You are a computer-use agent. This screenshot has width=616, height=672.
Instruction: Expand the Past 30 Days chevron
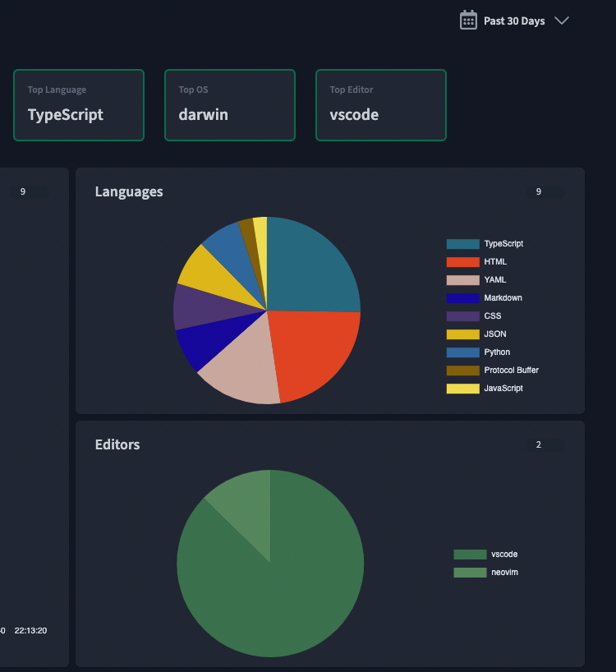562,21
